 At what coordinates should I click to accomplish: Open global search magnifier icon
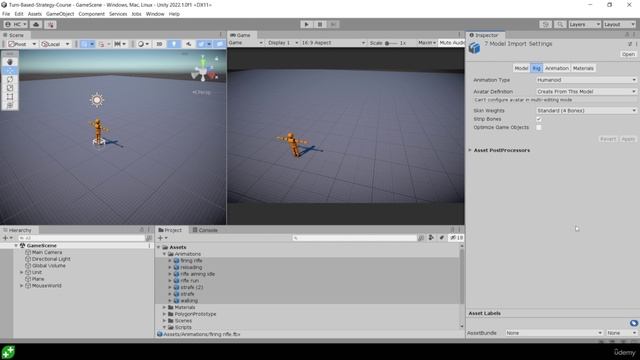coord(560,24)
